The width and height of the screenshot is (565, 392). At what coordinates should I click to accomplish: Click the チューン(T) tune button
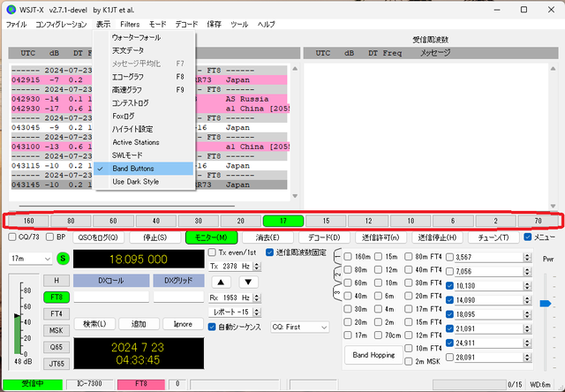493,237
